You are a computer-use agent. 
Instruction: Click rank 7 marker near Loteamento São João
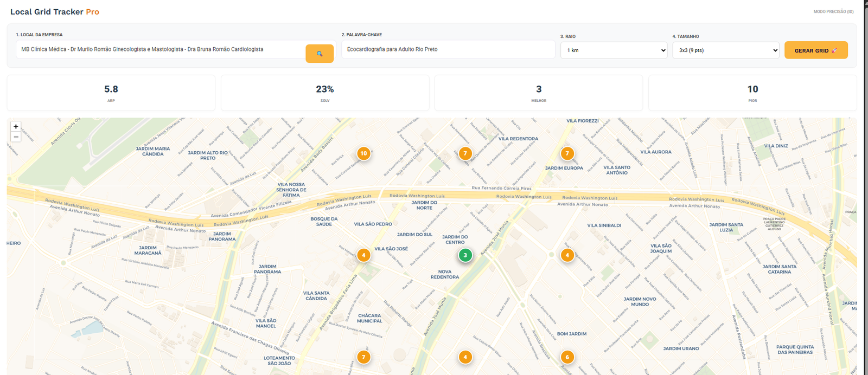(x=363, y=357)
